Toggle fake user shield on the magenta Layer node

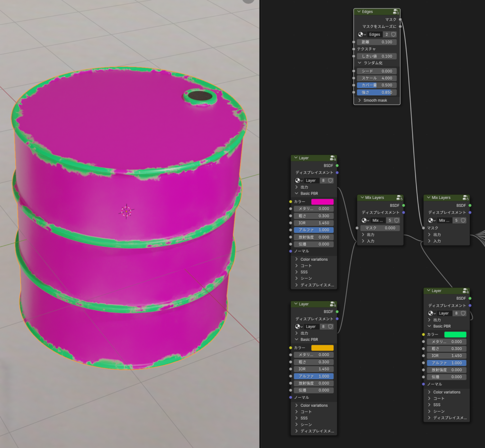331,180
